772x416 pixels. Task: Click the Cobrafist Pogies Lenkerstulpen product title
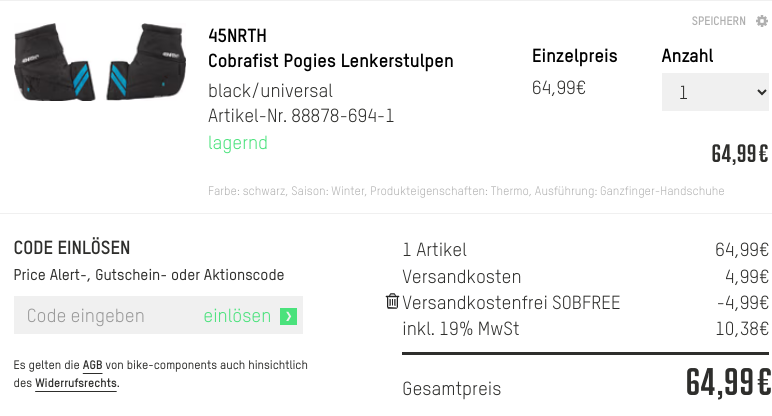(x=330, y=61)
